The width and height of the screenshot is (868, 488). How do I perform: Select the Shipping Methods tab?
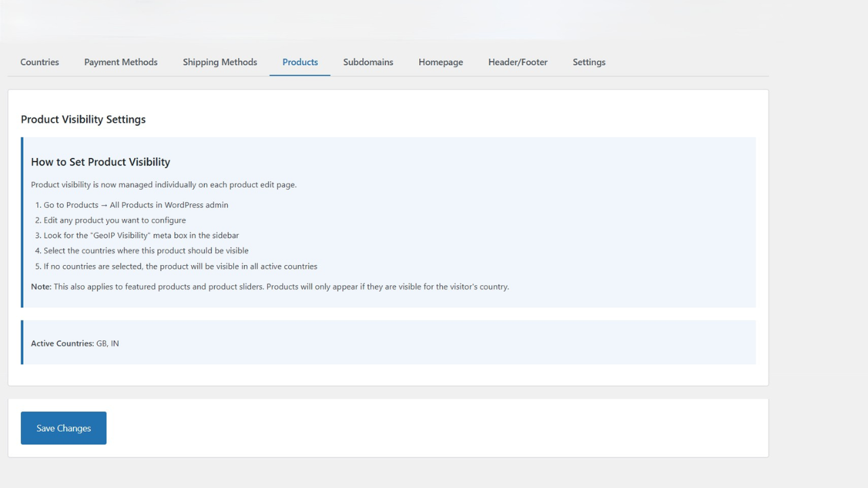(x=220, y=62)
